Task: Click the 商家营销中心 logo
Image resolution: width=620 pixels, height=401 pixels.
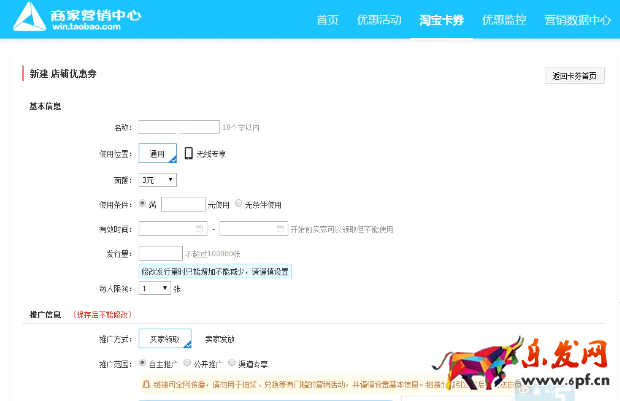Action: click(81, 19)
